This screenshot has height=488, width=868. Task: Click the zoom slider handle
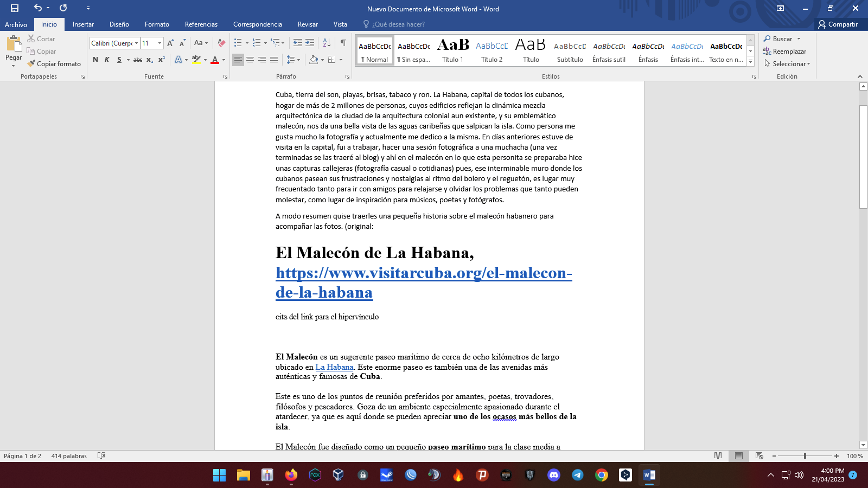tap(805, 456)
